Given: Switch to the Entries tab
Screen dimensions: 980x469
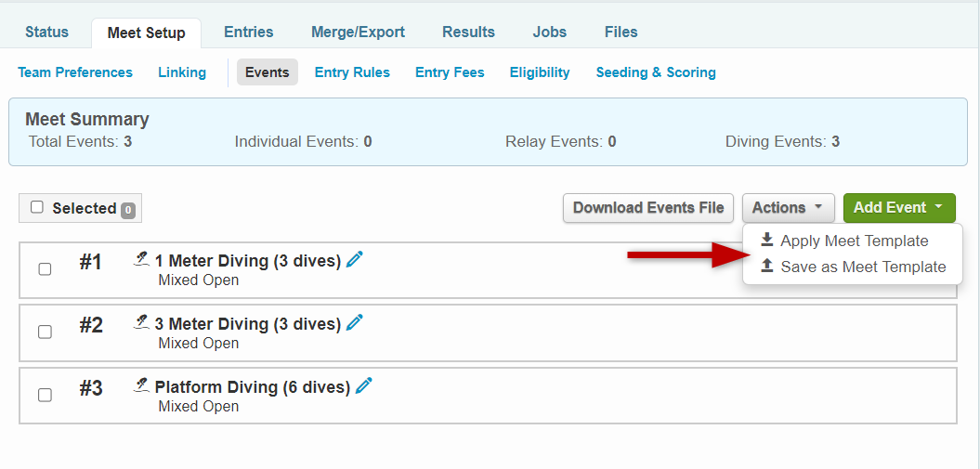Looking at the screenshot, I should [248, 32].
